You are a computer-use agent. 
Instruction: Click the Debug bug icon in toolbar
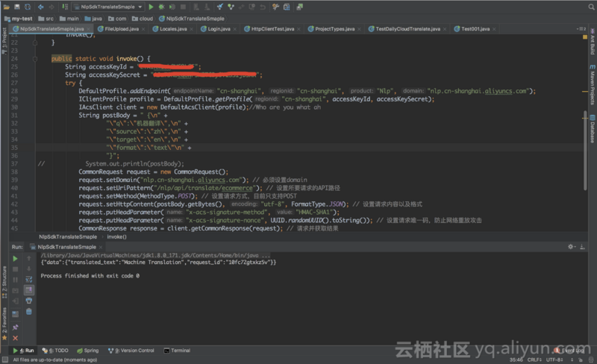161,7
